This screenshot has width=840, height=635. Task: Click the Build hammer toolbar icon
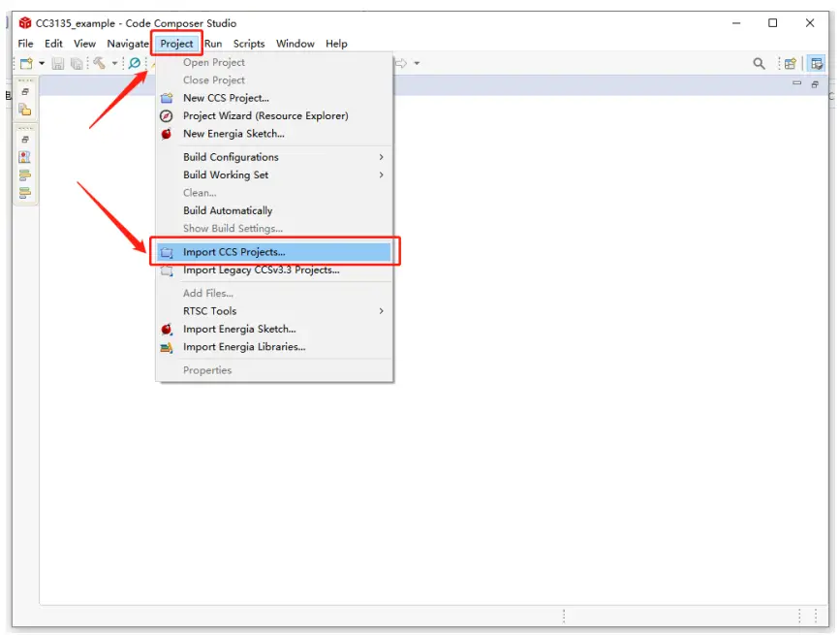tap(99, 63)
